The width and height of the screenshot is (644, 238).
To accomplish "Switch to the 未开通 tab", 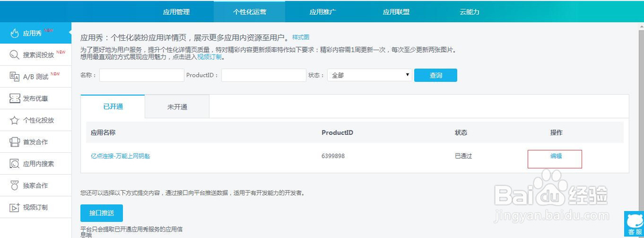I will tap(177, 107).
